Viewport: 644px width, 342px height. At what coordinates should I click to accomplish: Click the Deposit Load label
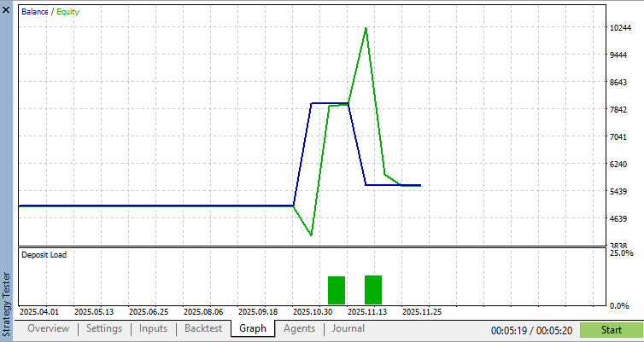point(44,255)
